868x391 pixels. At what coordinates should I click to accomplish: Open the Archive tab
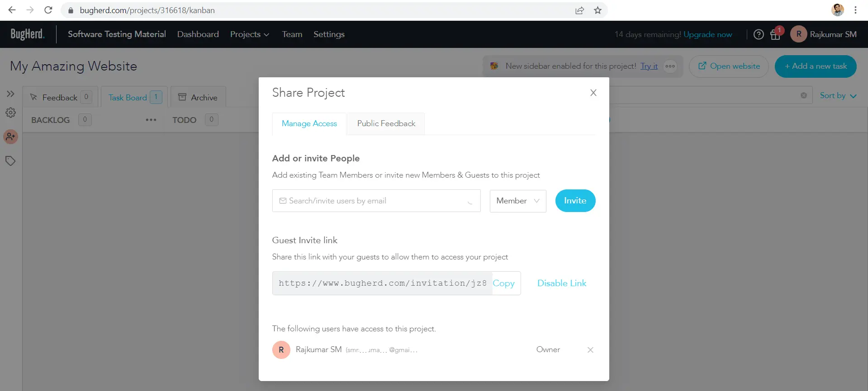click(x=198, y=97)
